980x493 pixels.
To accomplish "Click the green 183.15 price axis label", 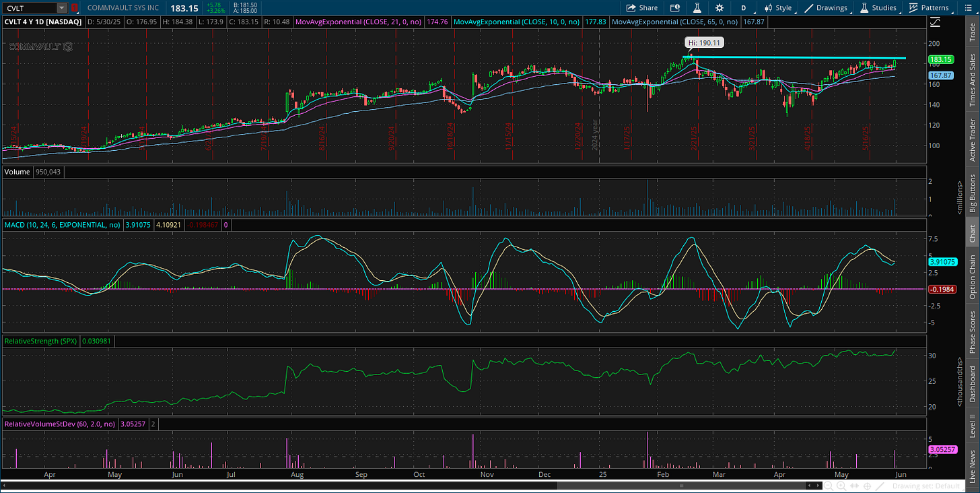I will coord(942,59).
